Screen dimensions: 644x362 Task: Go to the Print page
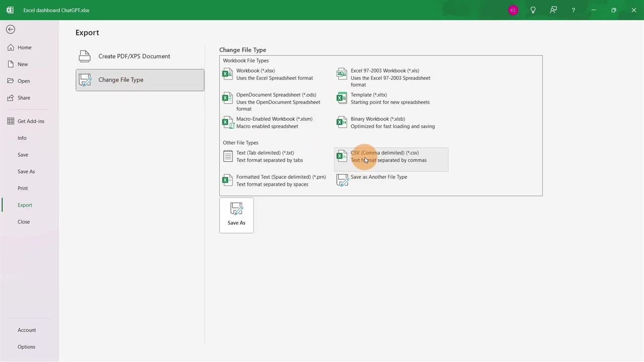(x=23, y=188)
